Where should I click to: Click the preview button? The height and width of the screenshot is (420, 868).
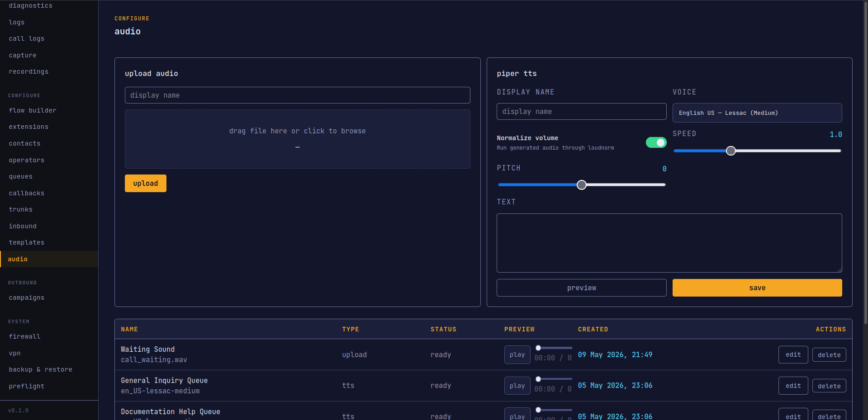click(x=581, y=288)
